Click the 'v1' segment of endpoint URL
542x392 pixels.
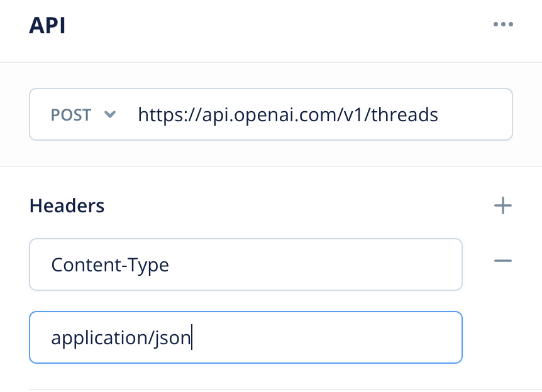353,114
